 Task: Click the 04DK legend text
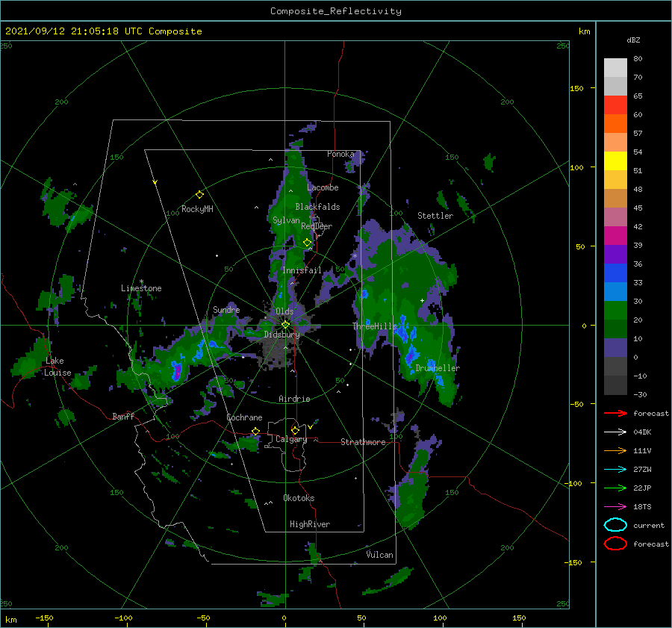click(642, 432)
